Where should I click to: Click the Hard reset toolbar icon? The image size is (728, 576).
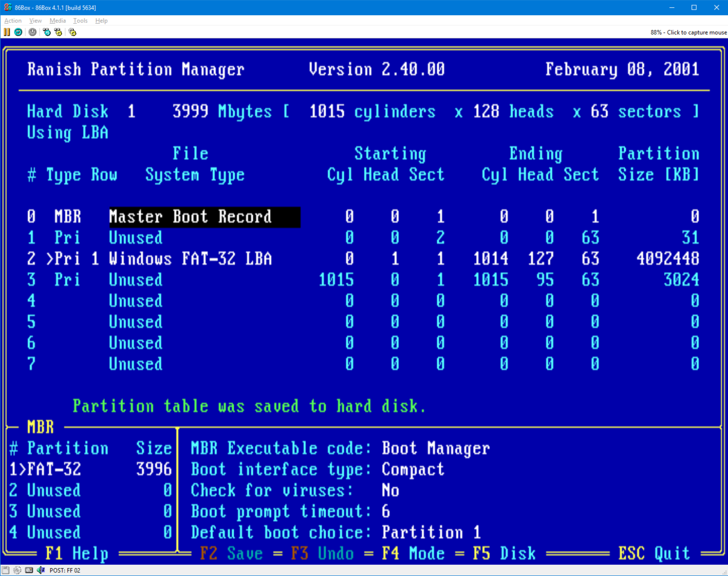pos(18,32)
